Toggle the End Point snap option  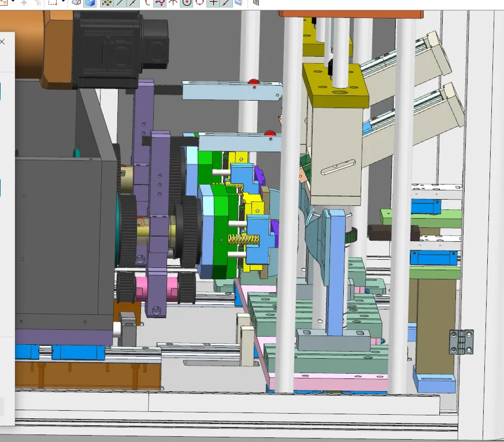[120, 3]
